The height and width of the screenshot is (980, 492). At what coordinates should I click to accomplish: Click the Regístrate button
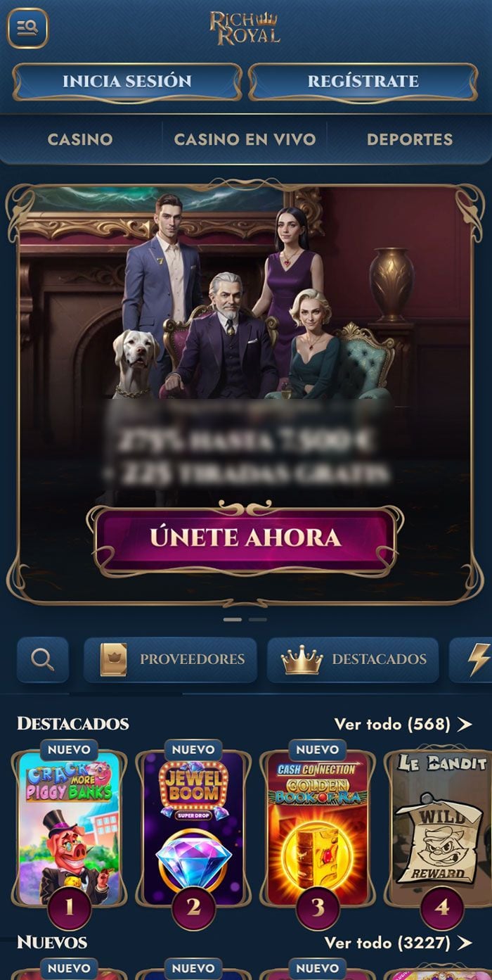[363, 82]
